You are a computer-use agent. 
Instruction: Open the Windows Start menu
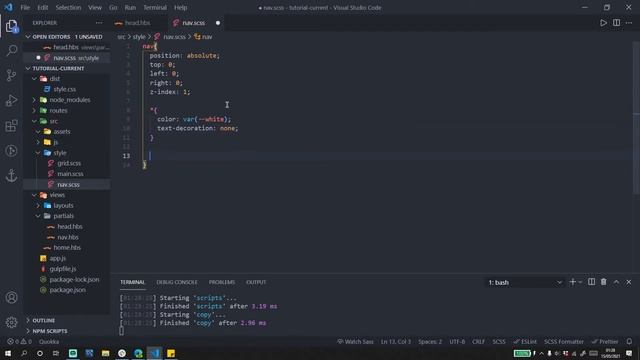click(8, 353)
